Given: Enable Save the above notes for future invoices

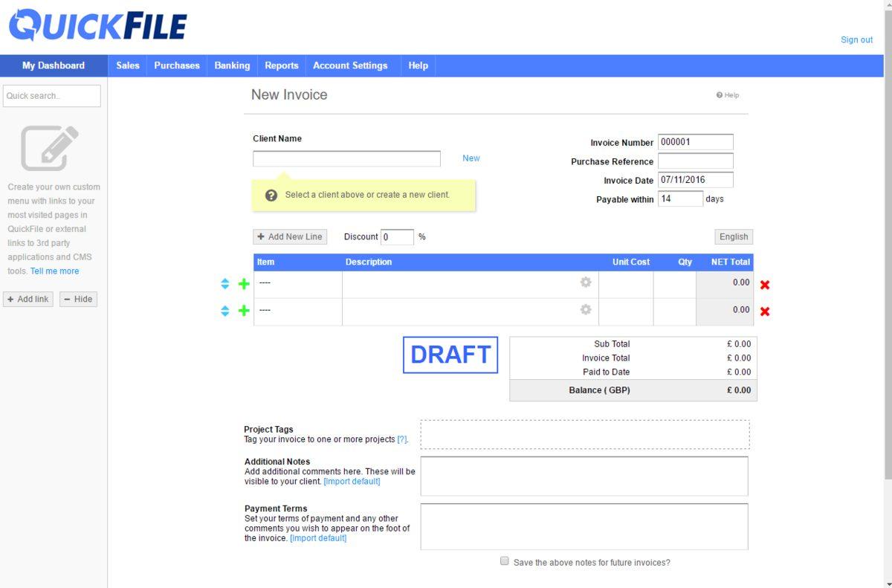Looking at the screenshot, I should pyautogui.click(x=505, y=561).
